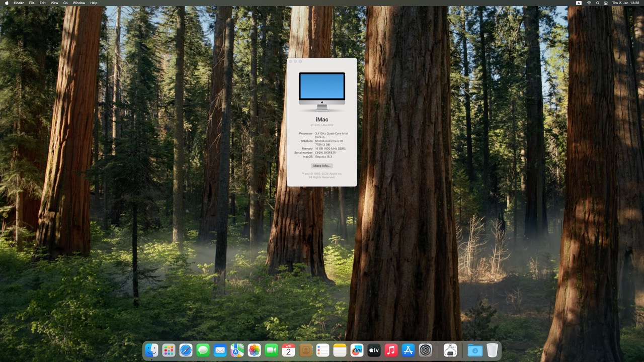644x362 pixels.
Task: Open the Trash in the Dock
Action: point(492,350)
